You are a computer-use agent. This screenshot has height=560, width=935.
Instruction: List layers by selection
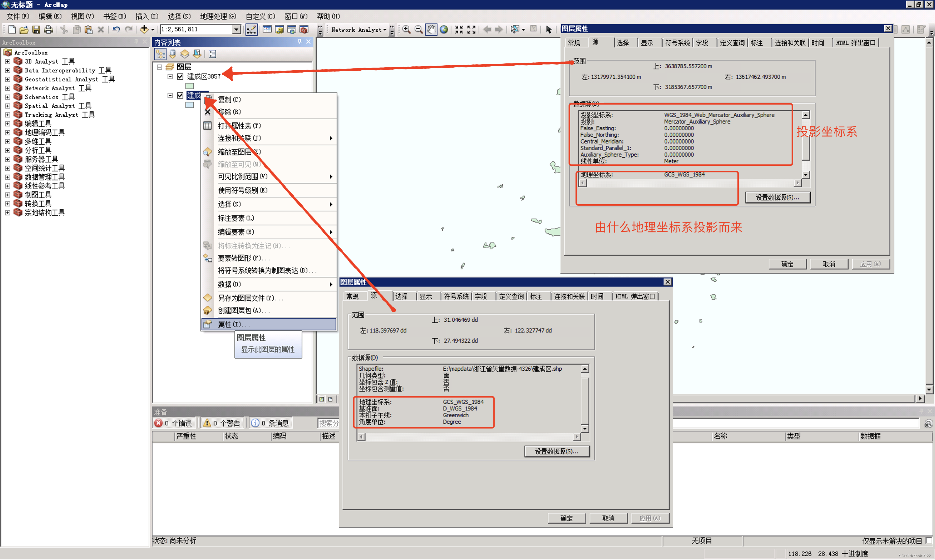197,54
